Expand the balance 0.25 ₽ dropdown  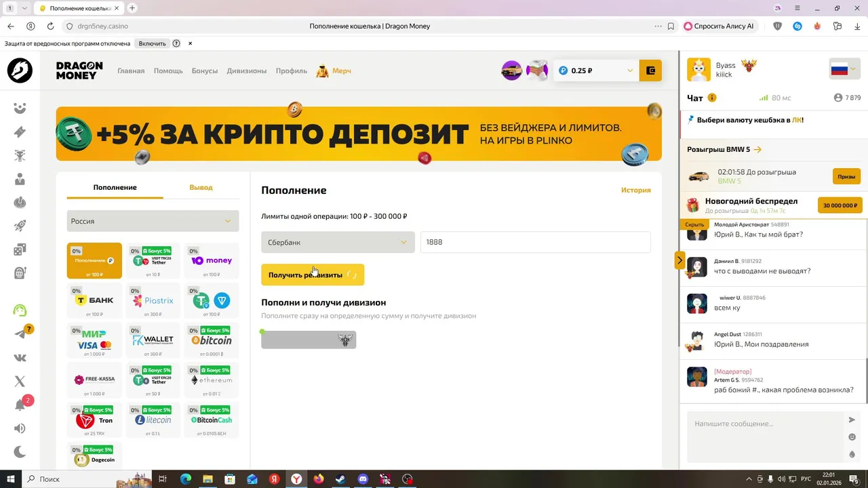[x=596, y=70]
